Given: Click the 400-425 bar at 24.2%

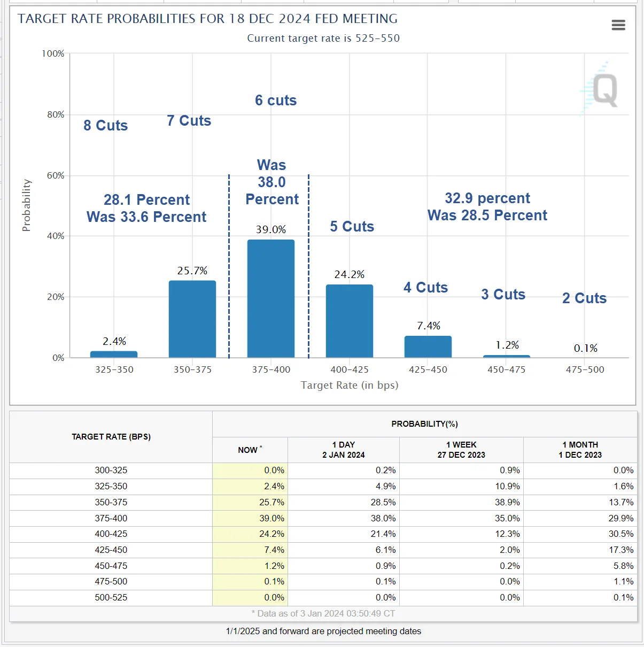Looking at the screenshot, I should (350, 321).
